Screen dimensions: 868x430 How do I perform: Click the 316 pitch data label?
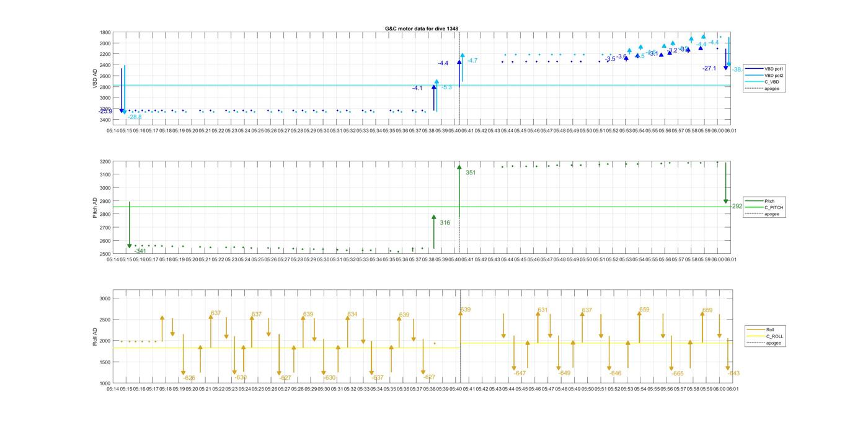pyautogui.click(x=445, y=223)
